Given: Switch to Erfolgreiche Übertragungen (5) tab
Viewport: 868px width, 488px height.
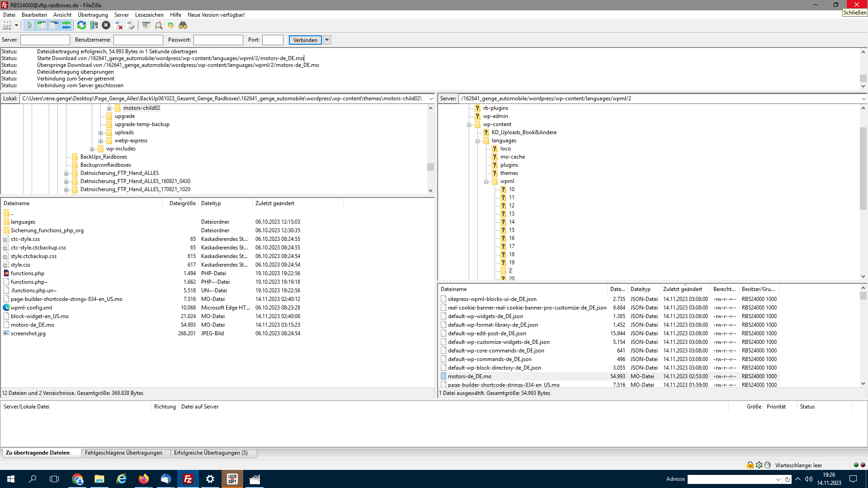Looking at the screenshot, I should pyautogui.click(x=211, y=453).
